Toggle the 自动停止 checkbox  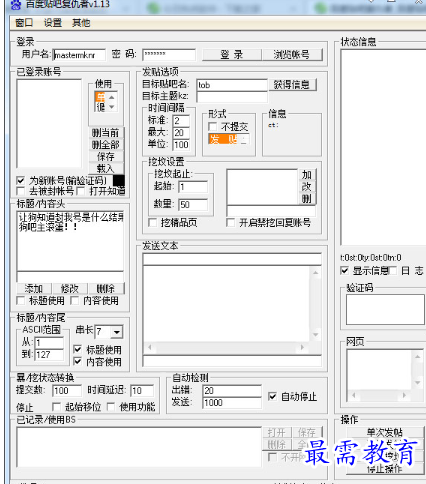pos(272,397)
